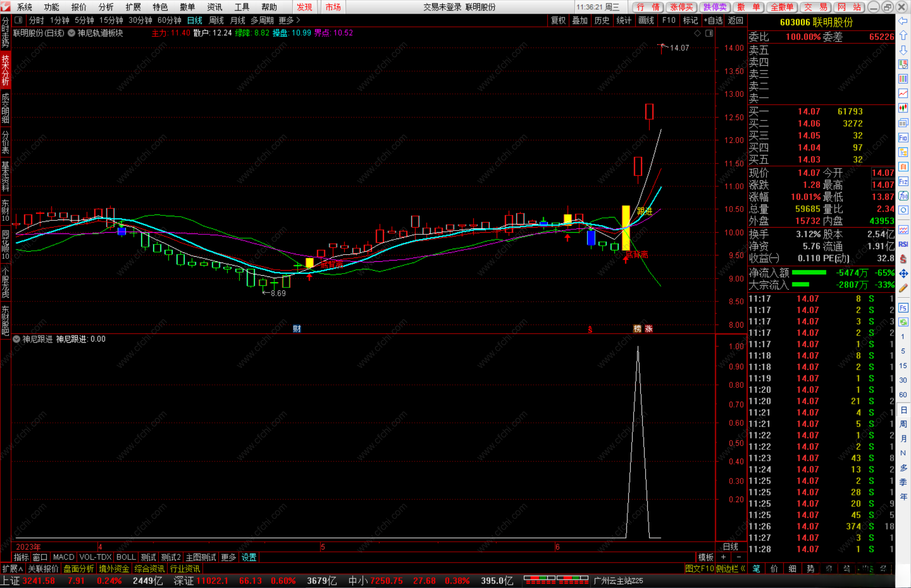Click the f(x) formula icon
This screenshot has width=911, height=588.
[x=903, y=196]
